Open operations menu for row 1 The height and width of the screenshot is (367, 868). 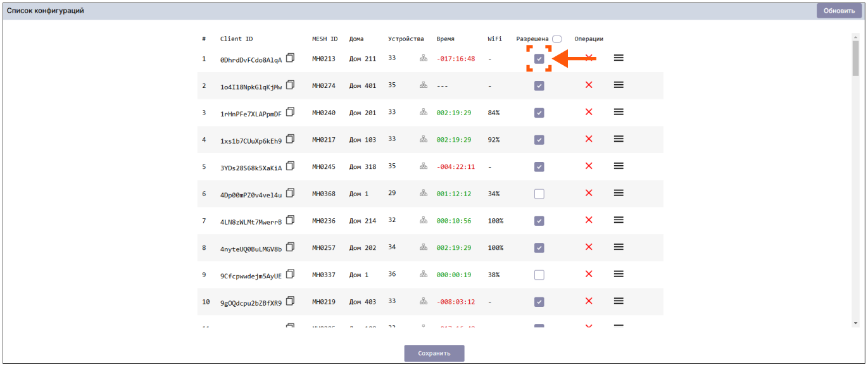tap(619, 58)
